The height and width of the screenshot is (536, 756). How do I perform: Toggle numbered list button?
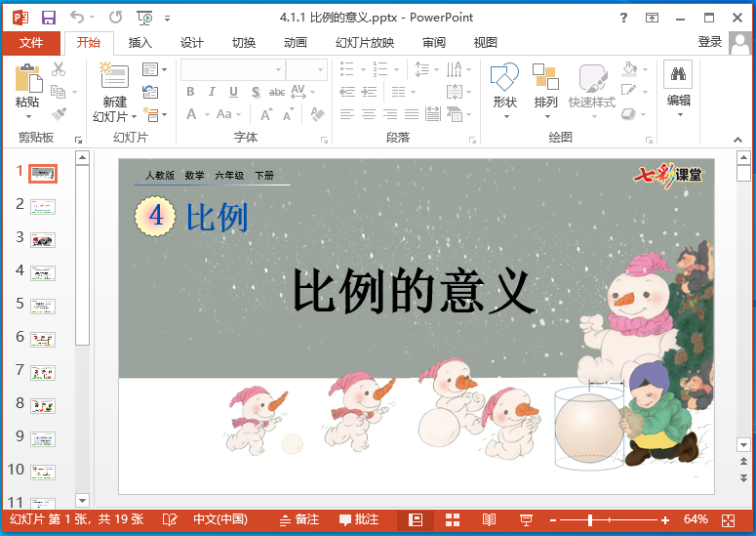tap(379, 69)
